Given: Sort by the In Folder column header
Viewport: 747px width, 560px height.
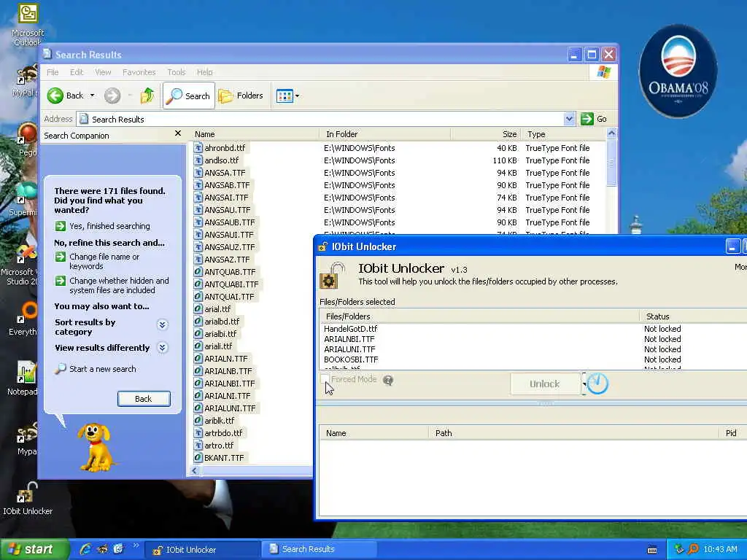Looking at the screenshot, I should 384,134.
